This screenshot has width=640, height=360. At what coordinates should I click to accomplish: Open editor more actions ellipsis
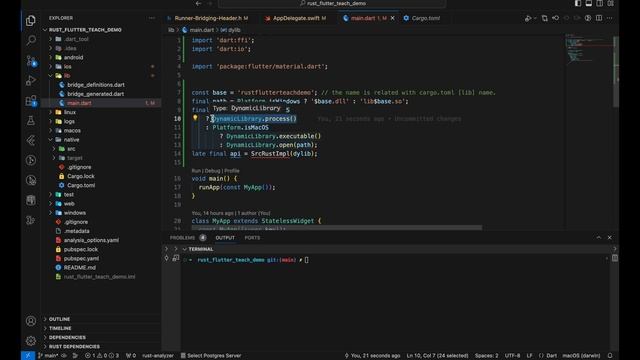609,18
